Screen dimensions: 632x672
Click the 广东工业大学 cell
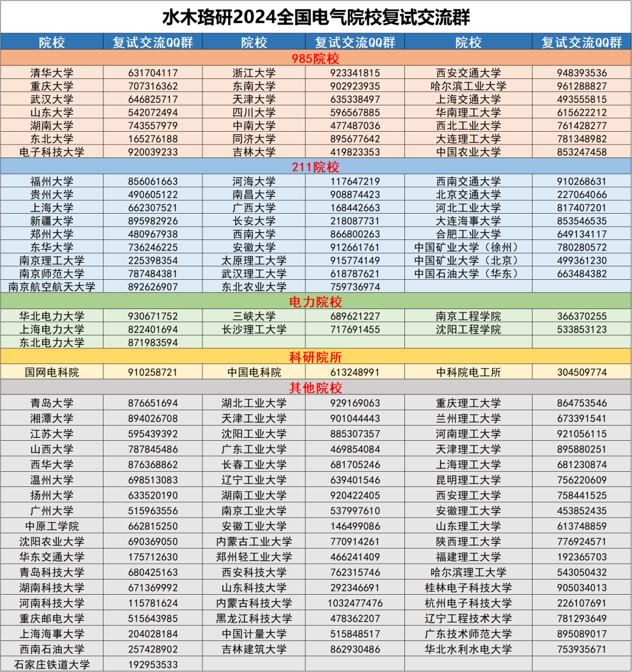(254, 450)
